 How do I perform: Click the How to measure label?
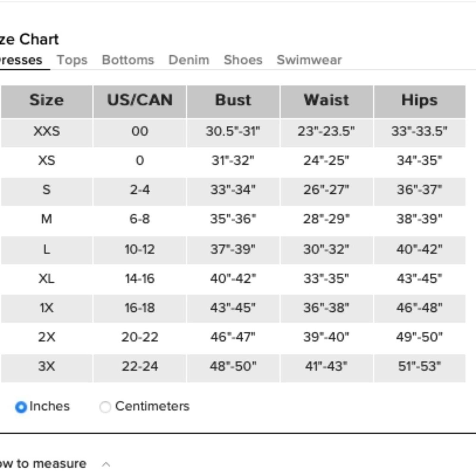pyautogui.click(x=43, y=464)
